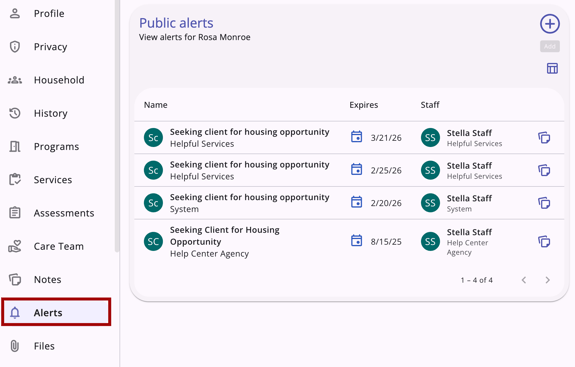
Task: Click calendar icon beside 2/20/26
Action: click(356, 202)
